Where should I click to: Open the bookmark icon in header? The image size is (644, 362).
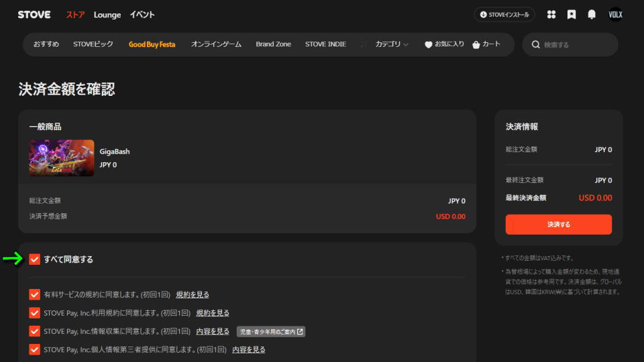(x=571, y=15)
